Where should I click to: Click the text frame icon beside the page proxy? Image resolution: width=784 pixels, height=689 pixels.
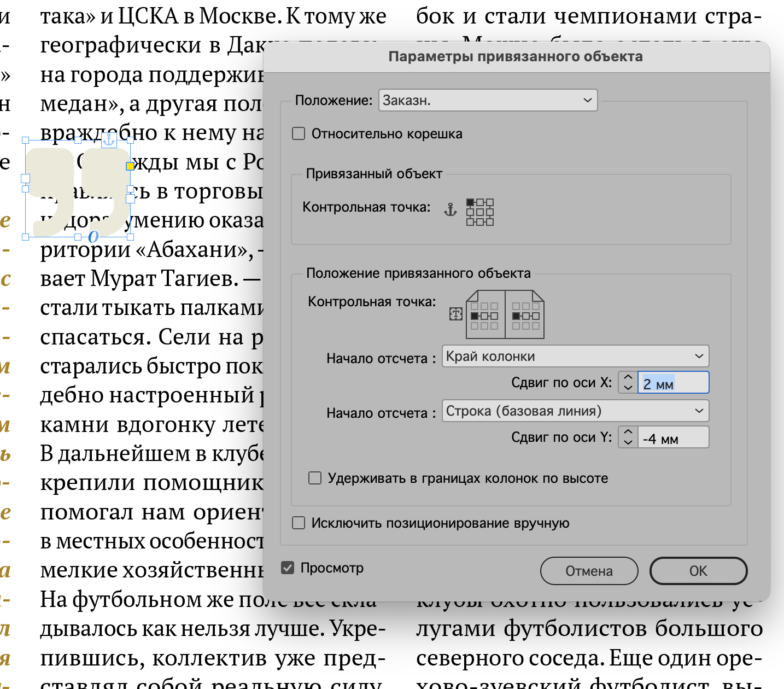(x=455, y=314)
